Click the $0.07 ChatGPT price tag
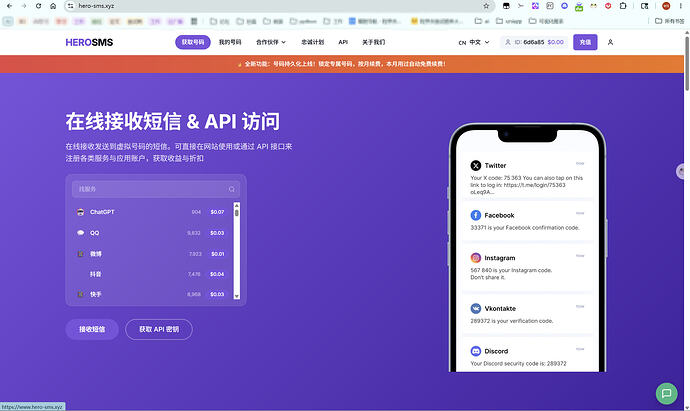Image resolution: width=690 pixels, height=411 pixels. pyautogui.click(x=217, y=212)
